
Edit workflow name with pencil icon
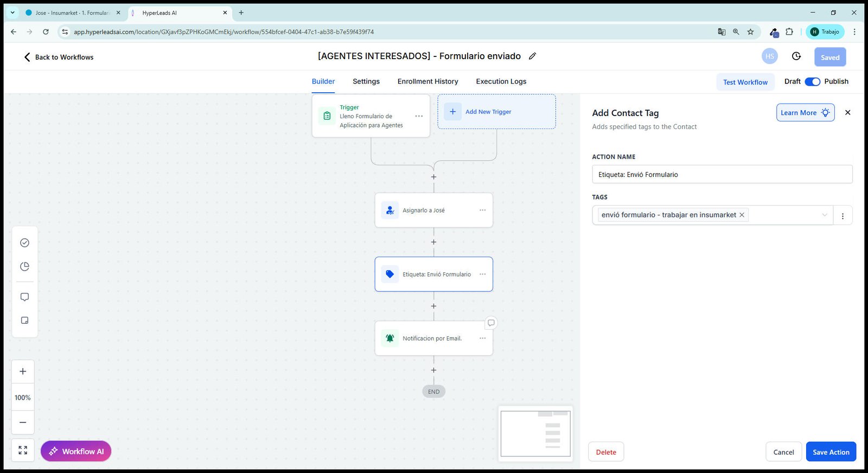[x=533, y=56]
